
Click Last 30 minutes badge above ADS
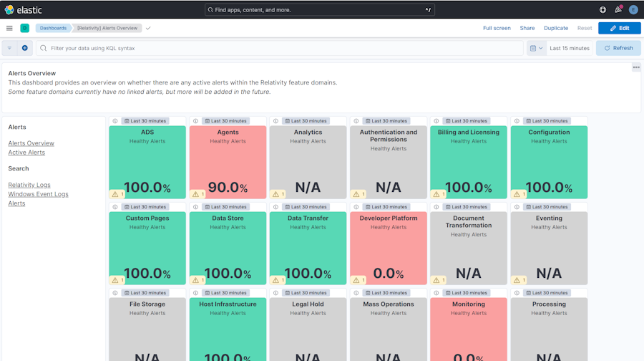point(145,121)
